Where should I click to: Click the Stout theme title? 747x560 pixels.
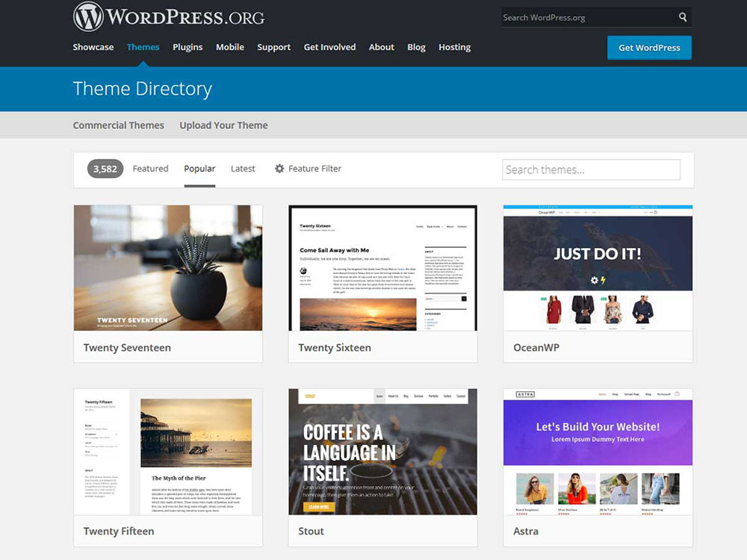[x=311, y=531]
